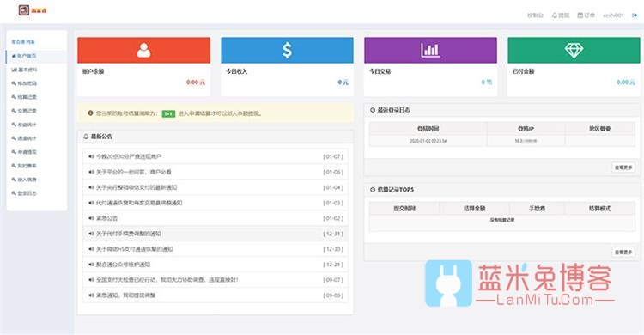Click the 没有结算记录 empty-table message

click(x=502, y=220)
